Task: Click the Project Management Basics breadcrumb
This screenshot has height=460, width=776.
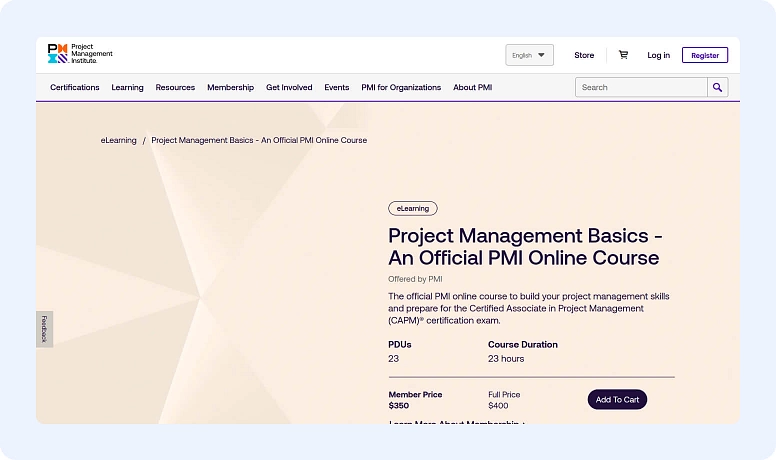Action: pos(259,140)
